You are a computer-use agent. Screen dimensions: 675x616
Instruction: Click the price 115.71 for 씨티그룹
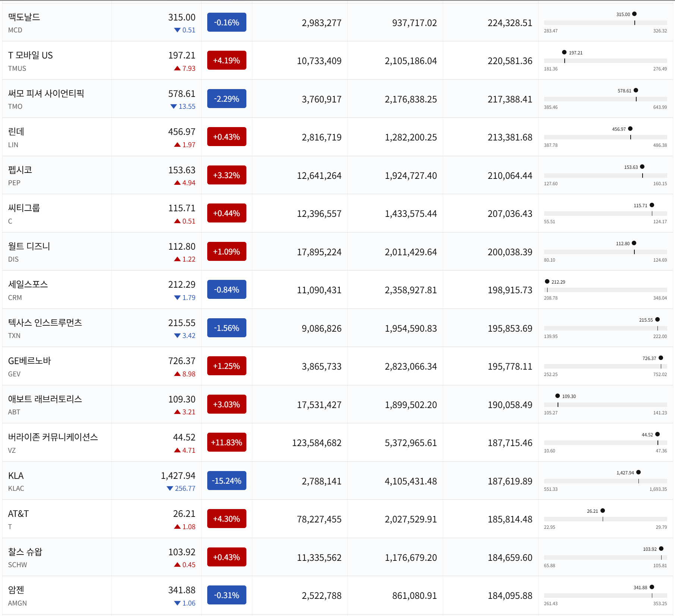[182, 208]
